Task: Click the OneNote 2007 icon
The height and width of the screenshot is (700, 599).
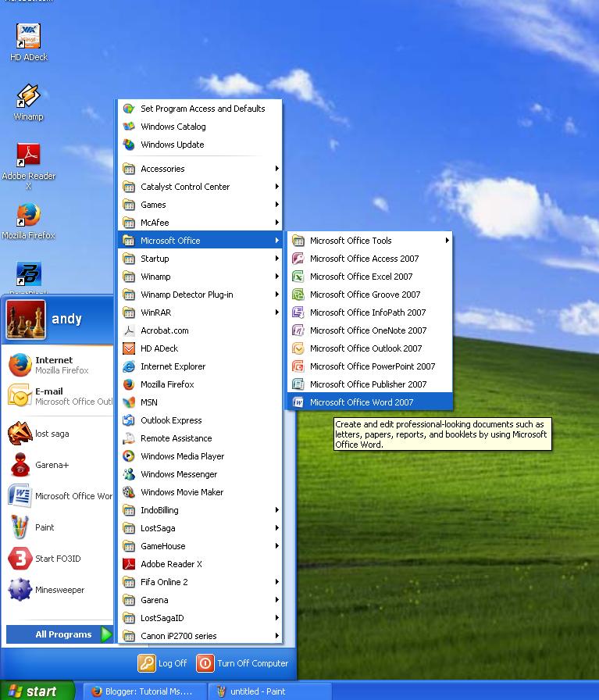Action: tap(298, 330)
